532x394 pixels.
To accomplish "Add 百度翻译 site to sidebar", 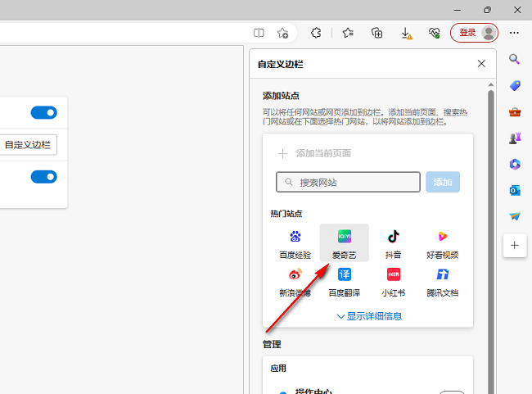I will [x=344, y=281].
